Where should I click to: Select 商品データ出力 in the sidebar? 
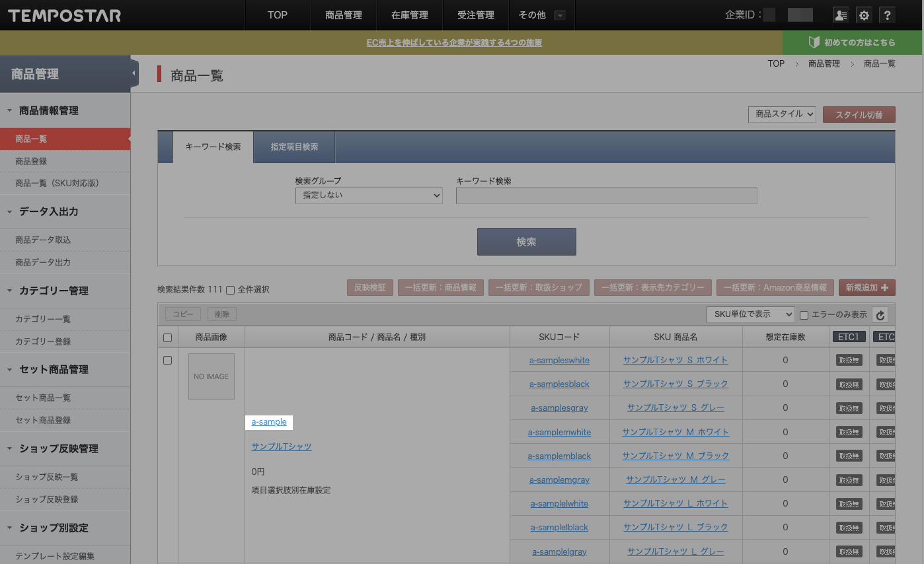(65, 262)
